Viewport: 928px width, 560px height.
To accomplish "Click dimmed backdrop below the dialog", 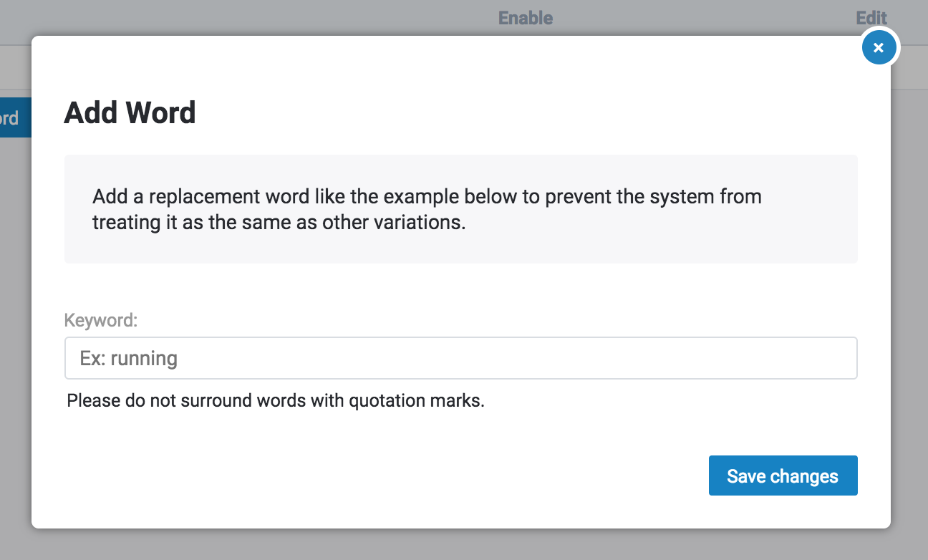I will (x=460, y=546).
